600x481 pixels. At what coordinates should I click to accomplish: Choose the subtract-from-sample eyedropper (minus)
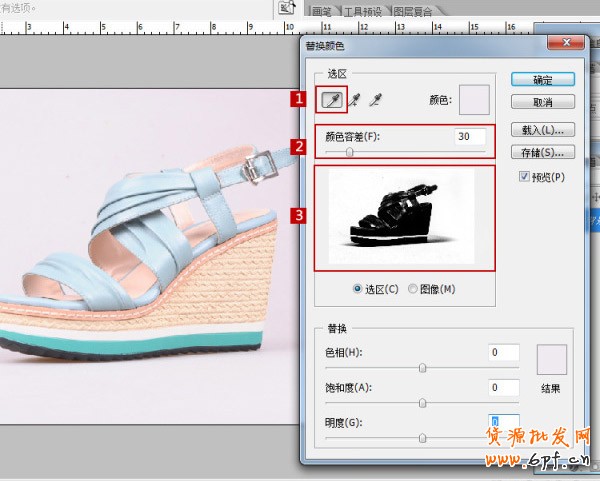tap(376, 99)
